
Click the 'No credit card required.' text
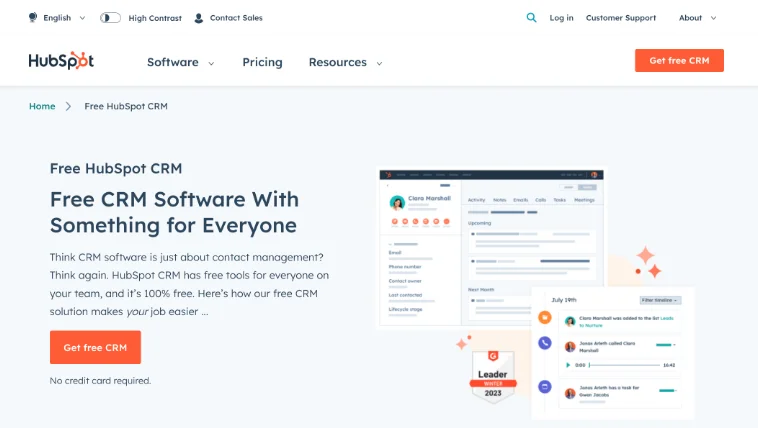pos(100,381)
